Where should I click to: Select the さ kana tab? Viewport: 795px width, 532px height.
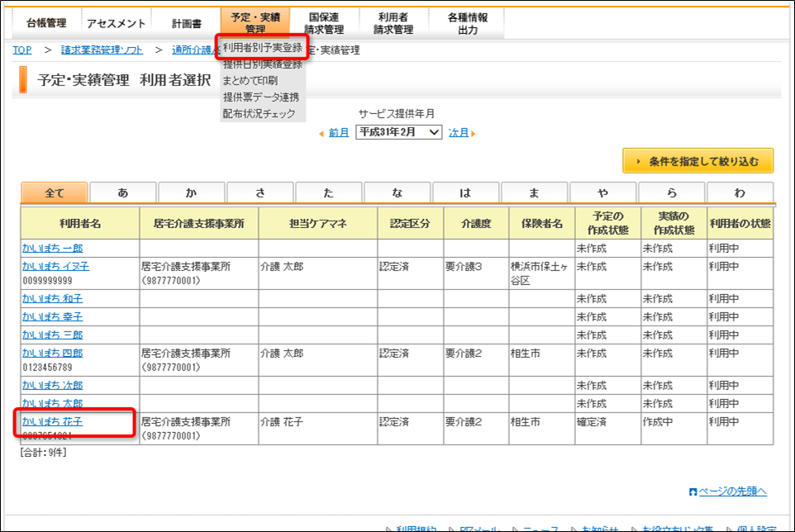[x=260, y=193]
